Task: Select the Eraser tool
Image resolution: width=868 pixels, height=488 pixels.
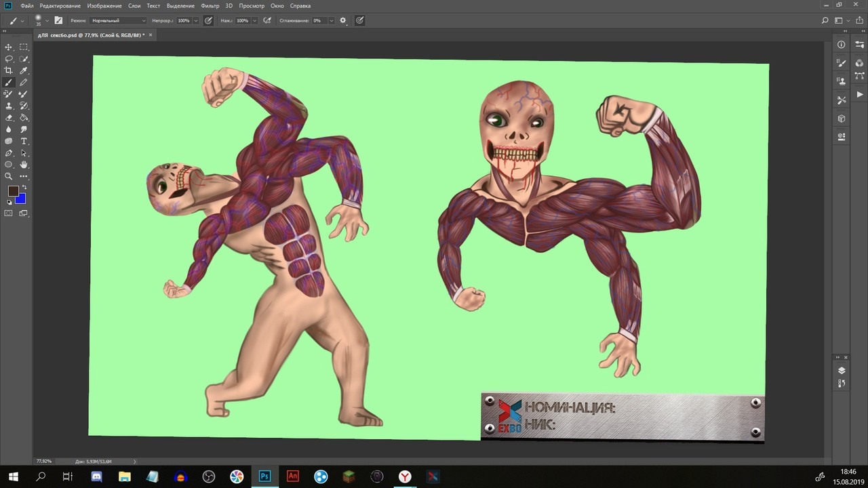Action: click(9, 117)
